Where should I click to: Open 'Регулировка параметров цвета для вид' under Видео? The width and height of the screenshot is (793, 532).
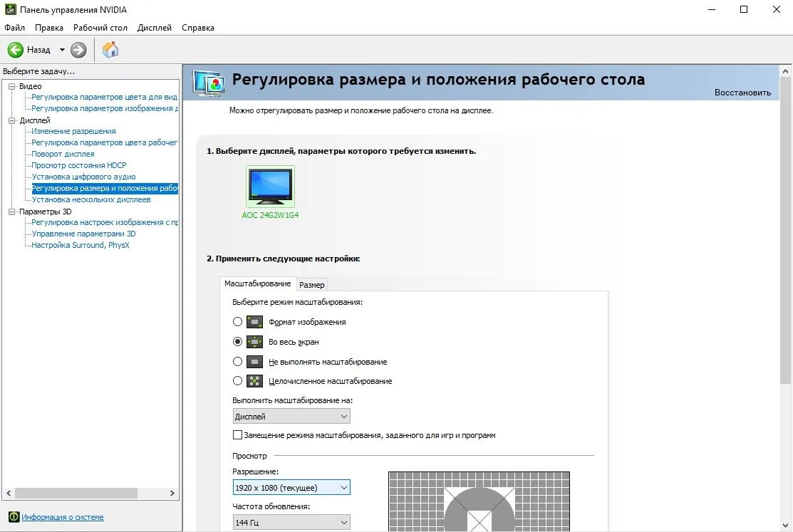pos(104,97)
